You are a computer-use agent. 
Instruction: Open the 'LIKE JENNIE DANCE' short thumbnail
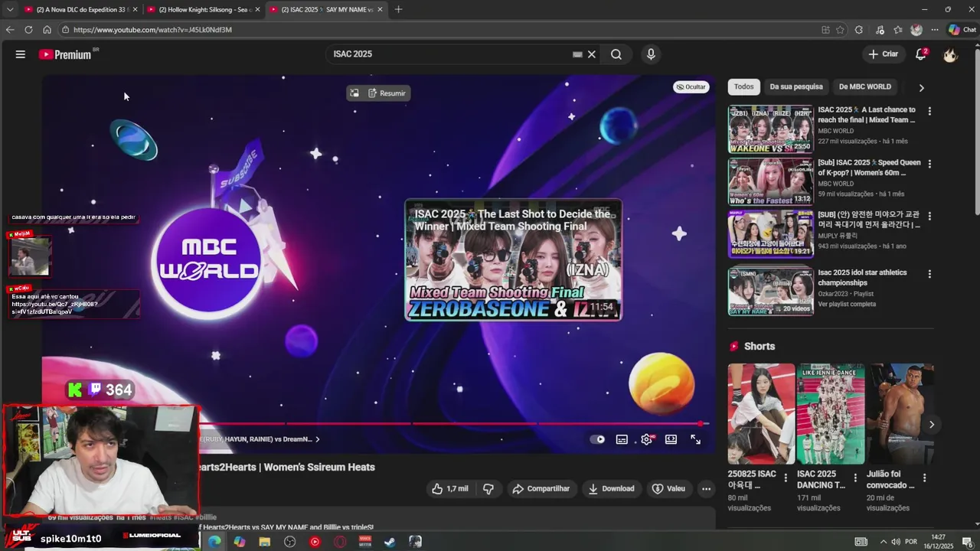click(x=830, y=414)
